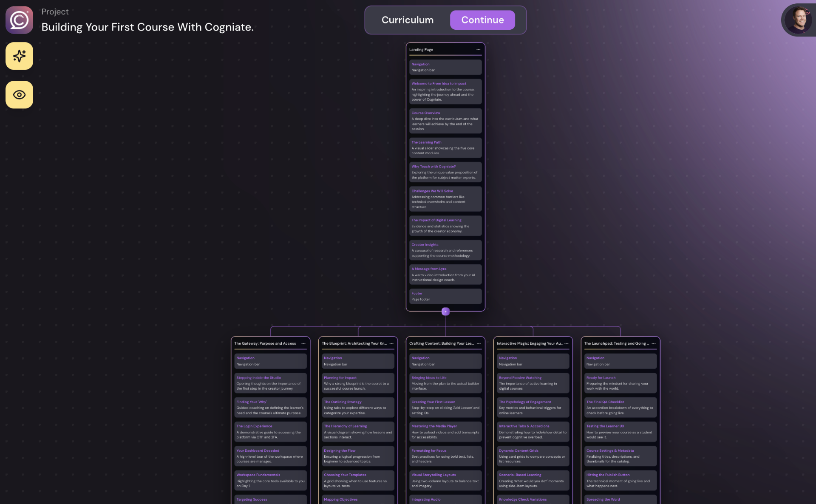Viewport: 816px width, 504px height.
Task: Select Stepping Inside the Studio section
Action: click(x=270, y=383)
